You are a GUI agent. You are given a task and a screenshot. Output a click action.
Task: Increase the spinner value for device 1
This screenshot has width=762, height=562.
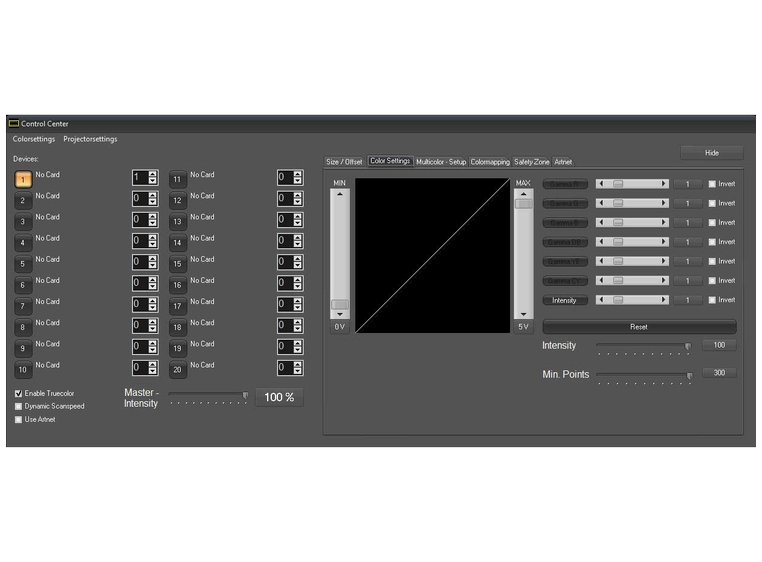(x=153, y=174)
